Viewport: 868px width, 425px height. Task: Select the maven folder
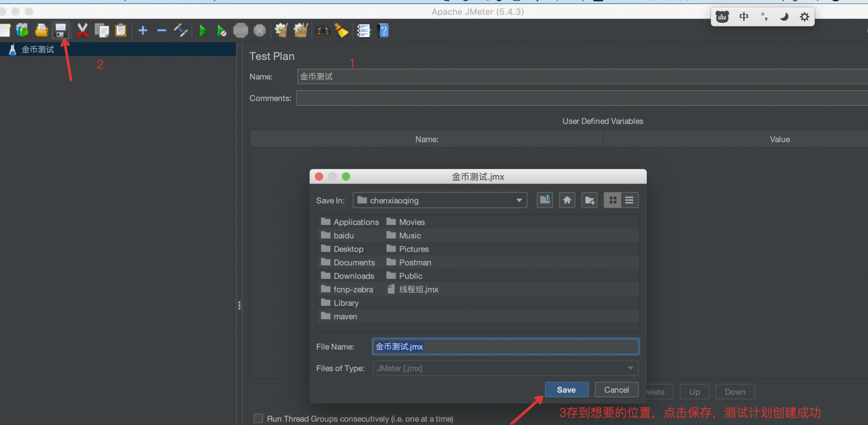339,317
